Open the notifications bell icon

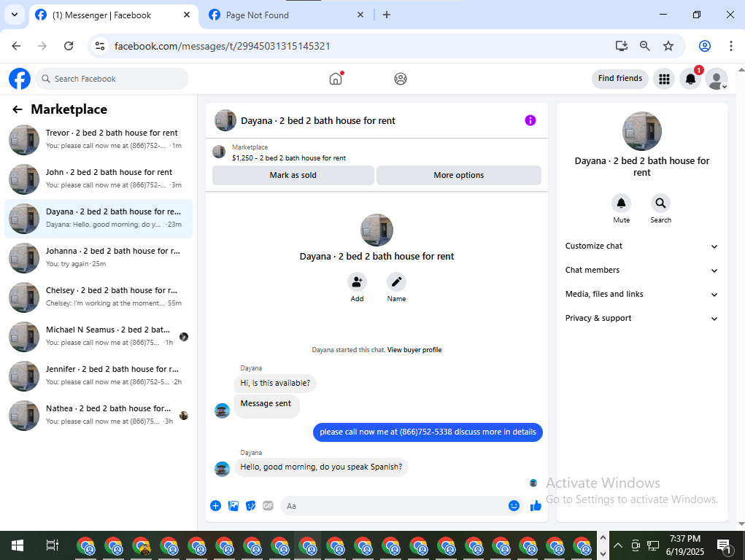click(x=690, y=79)
